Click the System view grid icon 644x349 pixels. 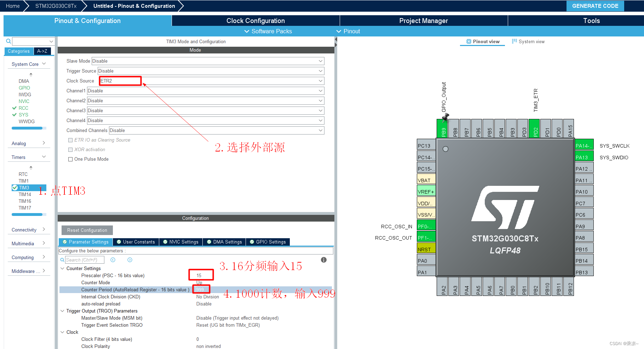514,41
